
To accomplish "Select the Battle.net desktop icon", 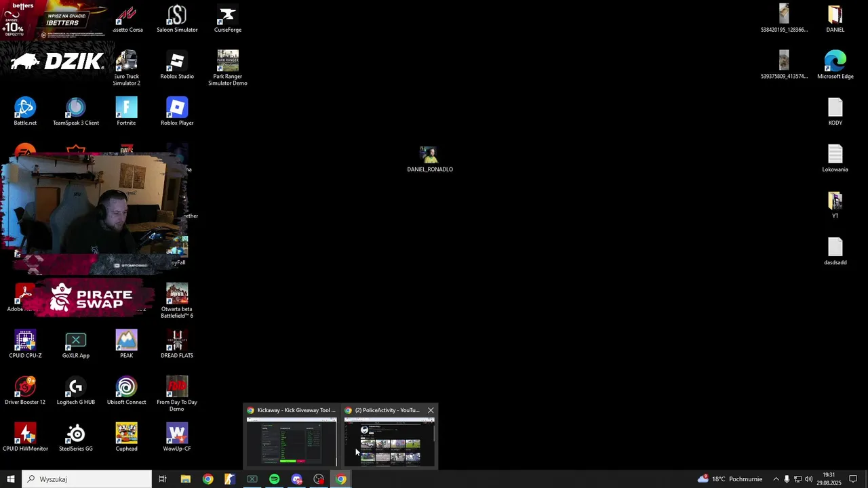I will coord(25,112).
